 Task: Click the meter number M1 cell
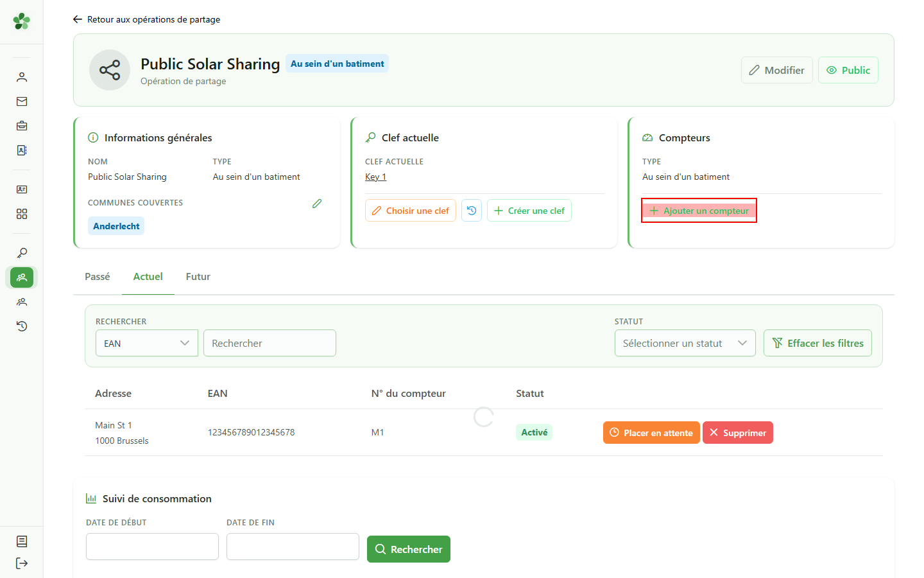pos(378,432)
